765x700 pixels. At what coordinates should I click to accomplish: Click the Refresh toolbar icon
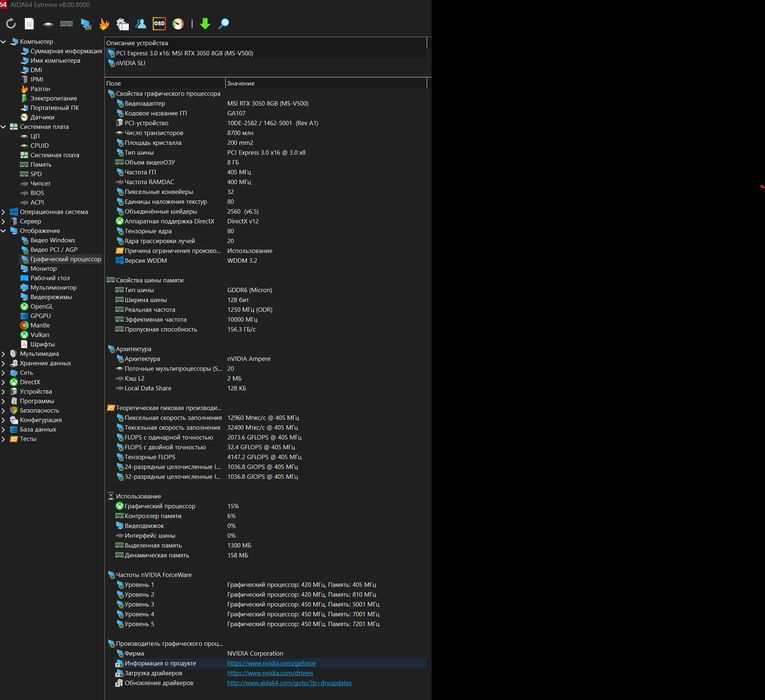11,23
